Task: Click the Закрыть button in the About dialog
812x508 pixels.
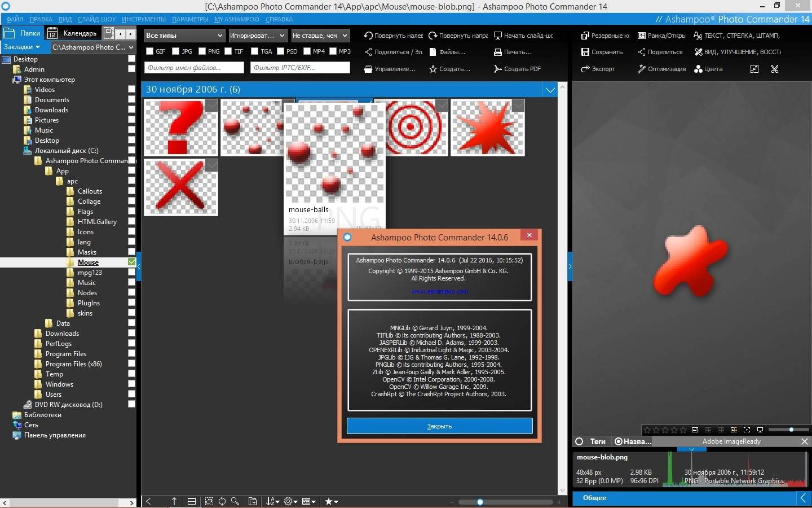Action: (x=440, y=426)
